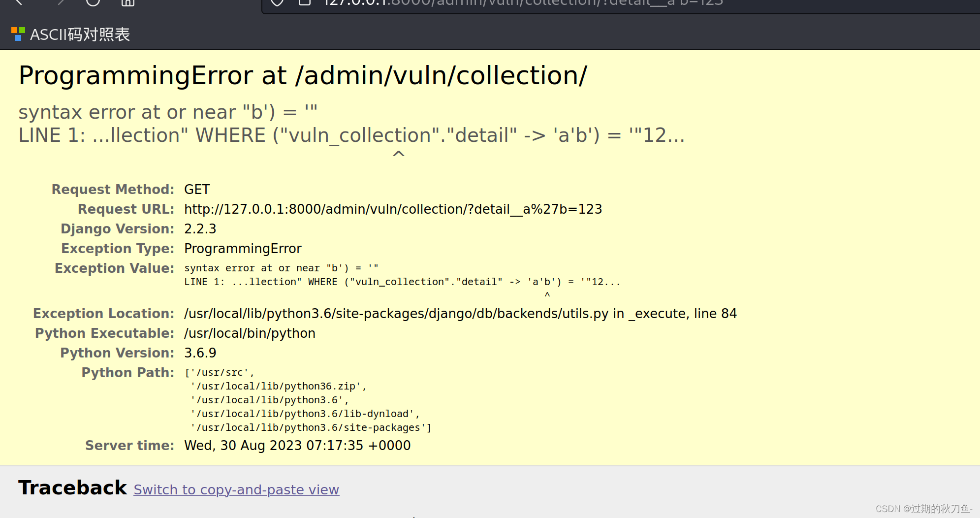Open the ASCII码对照表 bookmark favicon

point(18,34)
